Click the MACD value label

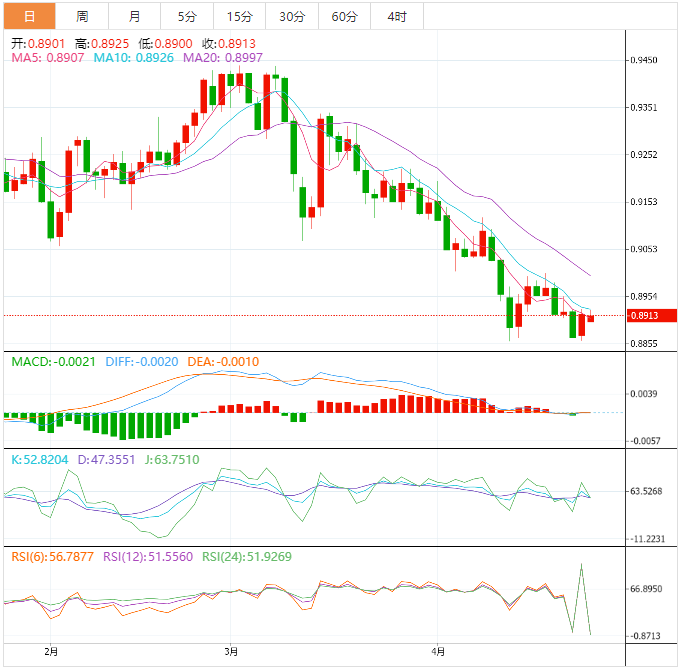point(53,362)
